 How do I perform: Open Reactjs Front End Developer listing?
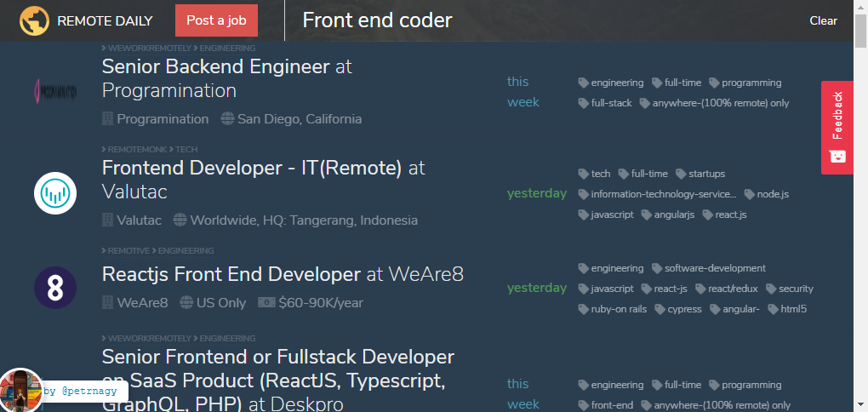[x=231, y=274]
